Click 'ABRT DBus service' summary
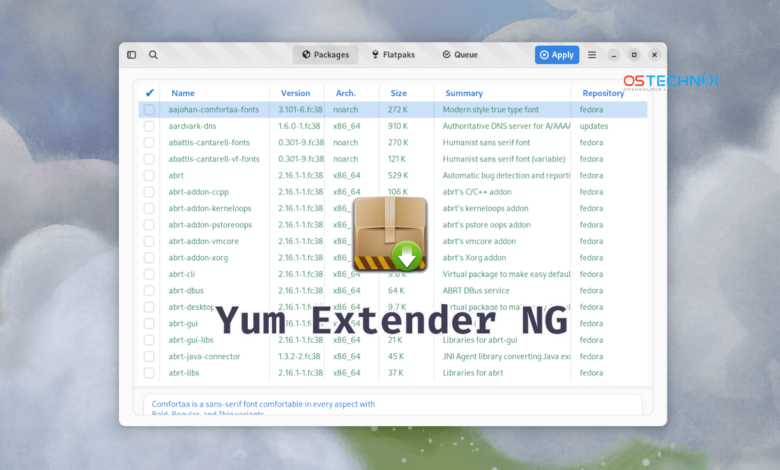The image size is (780, 470). pyautogui.click(x=476, y=290)
